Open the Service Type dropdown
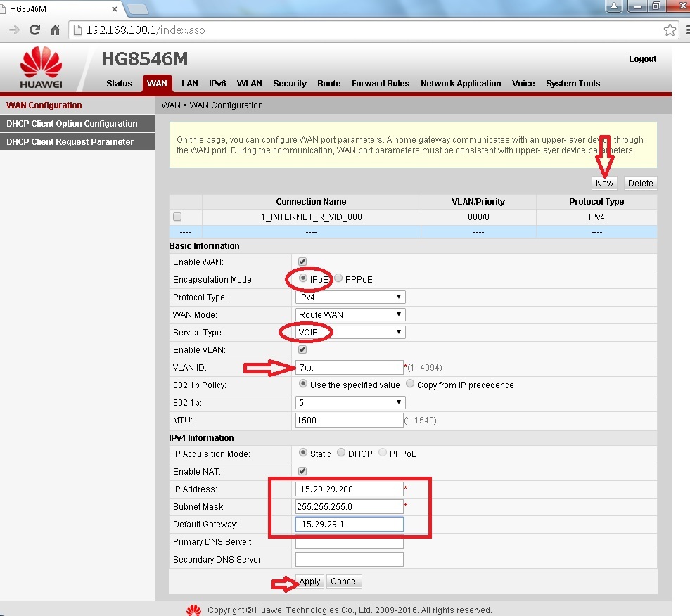The height and width of the screenshot is (616, 690). [x=350, y=332]
